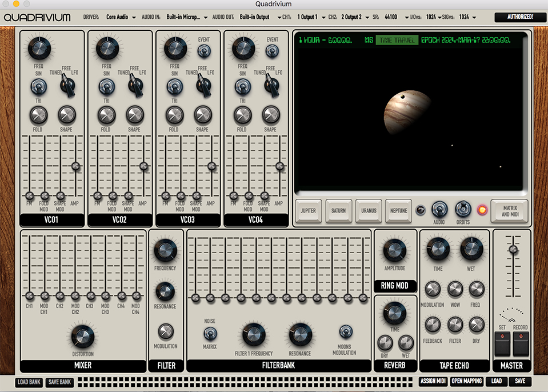This screenshot has width=548, height=392.
Task: Click the Filter FREQUENCY knob
Action: coord(166,250)
